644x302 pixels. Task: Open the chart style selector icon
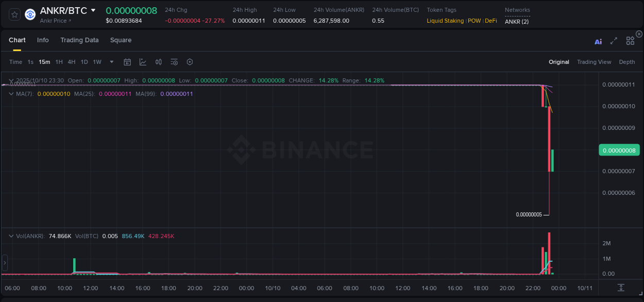pos(143,61)
